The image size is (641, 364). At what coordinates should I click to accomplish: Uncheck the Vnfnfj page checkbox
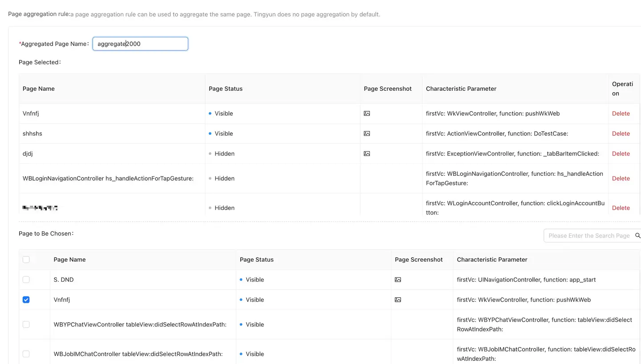(26, 300)
